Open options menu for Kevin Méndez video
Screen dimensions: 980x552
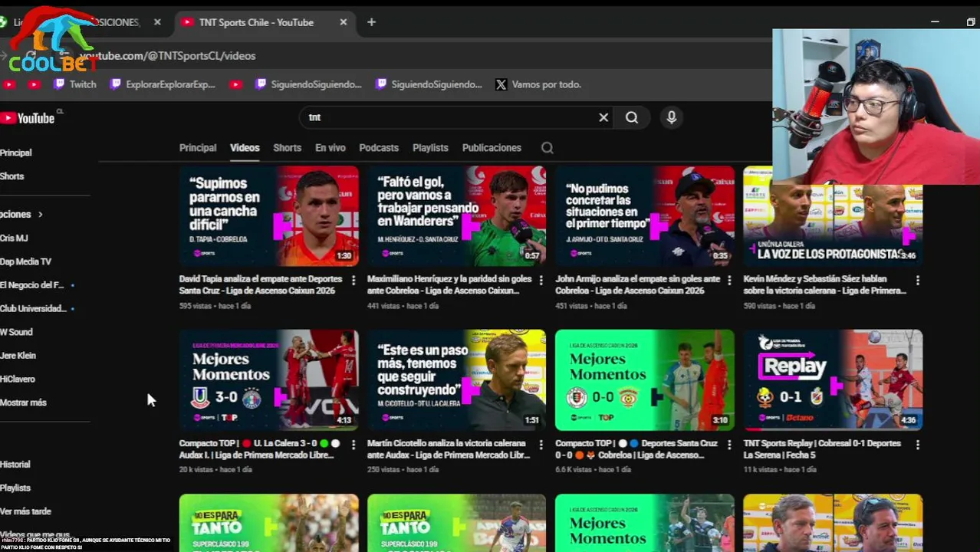pyautogui.click(x=918, y=281)
